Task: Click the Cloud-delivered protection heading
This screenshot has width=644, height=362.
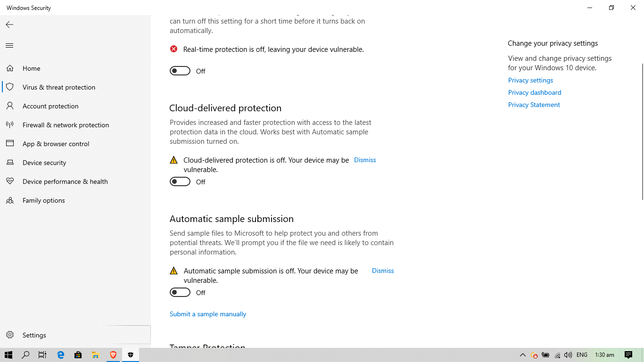Action: (225, 108)
